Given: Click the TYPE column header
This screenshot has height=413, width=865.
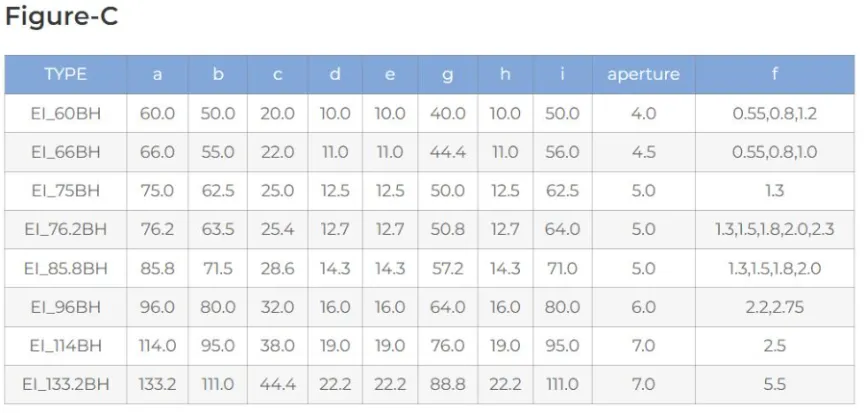Looking at the screenshot, I should click(66, 74).
